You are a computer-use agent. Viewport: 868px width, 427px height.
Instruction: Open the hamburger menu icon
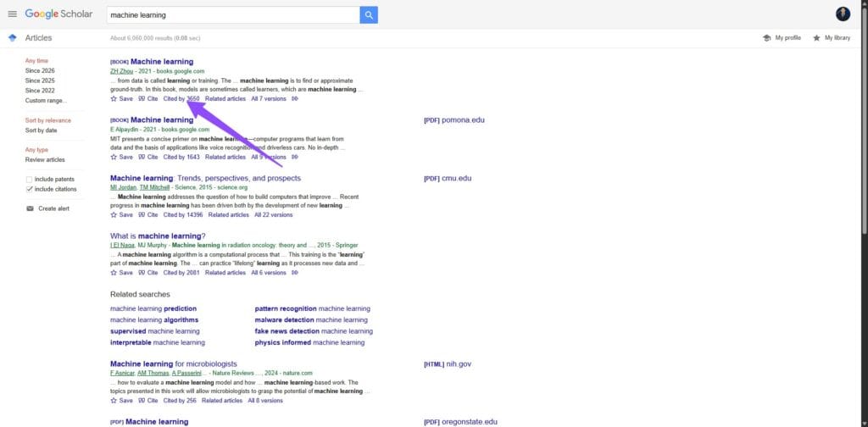click(x=12, y=14)
